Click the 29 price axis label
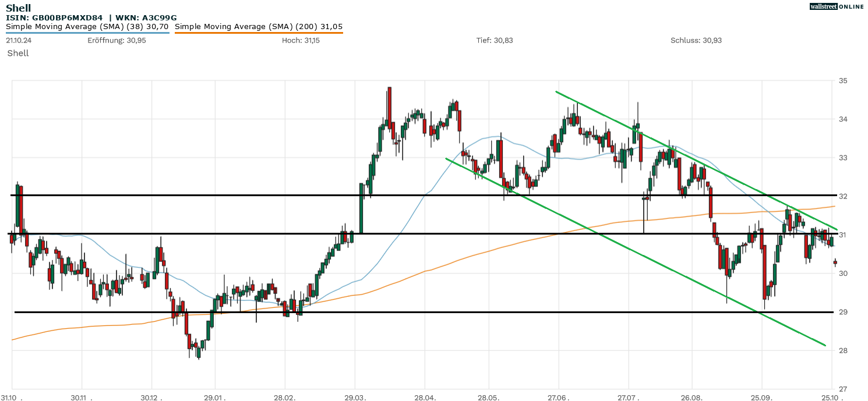 [x=842, y=312]
